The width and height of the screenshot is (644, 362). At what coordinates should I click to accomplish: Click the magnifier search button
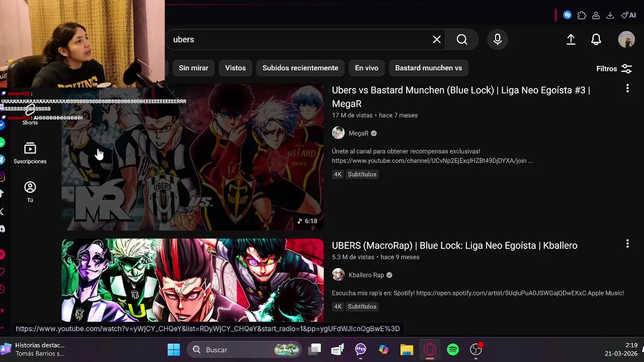tap(462, 40)
